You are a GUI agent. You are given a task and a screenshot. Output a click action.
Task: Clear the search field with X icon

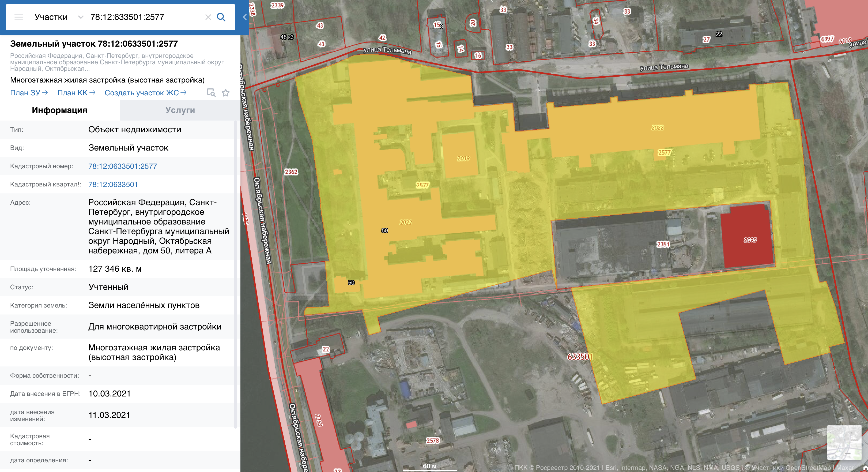point(208,17)
